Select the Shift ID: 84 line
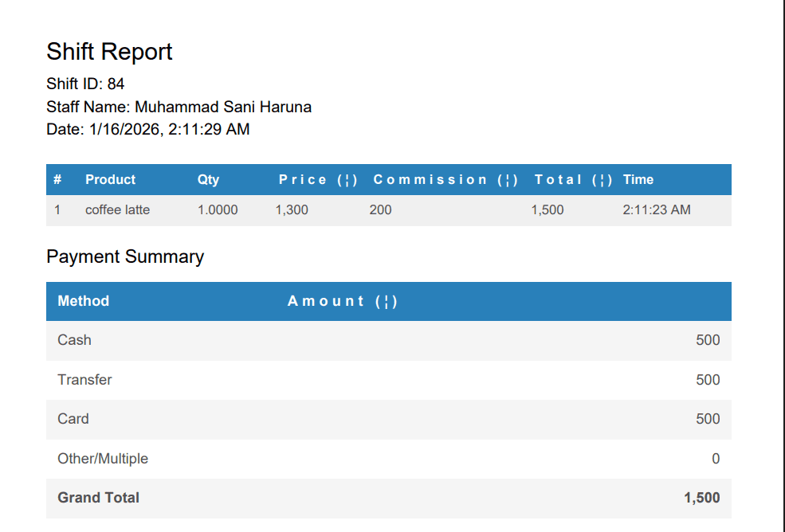785x532 pixels. [x=85, y=84]
